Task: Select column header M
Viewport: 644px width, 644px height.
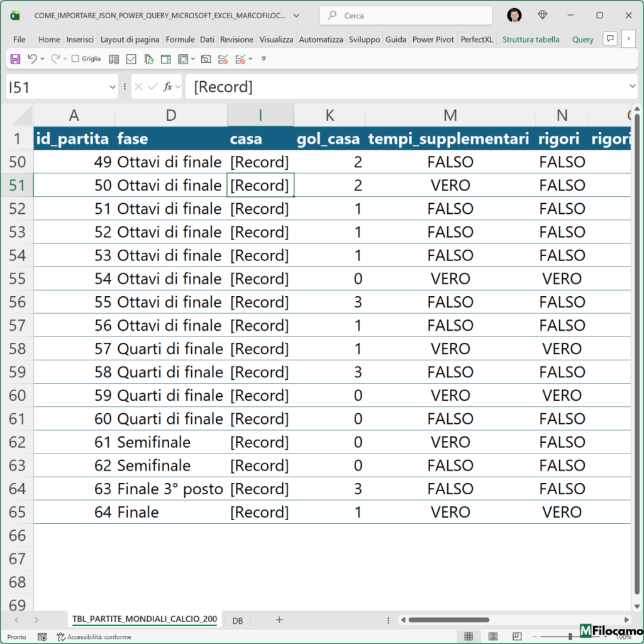Action: tap(450, 115)
